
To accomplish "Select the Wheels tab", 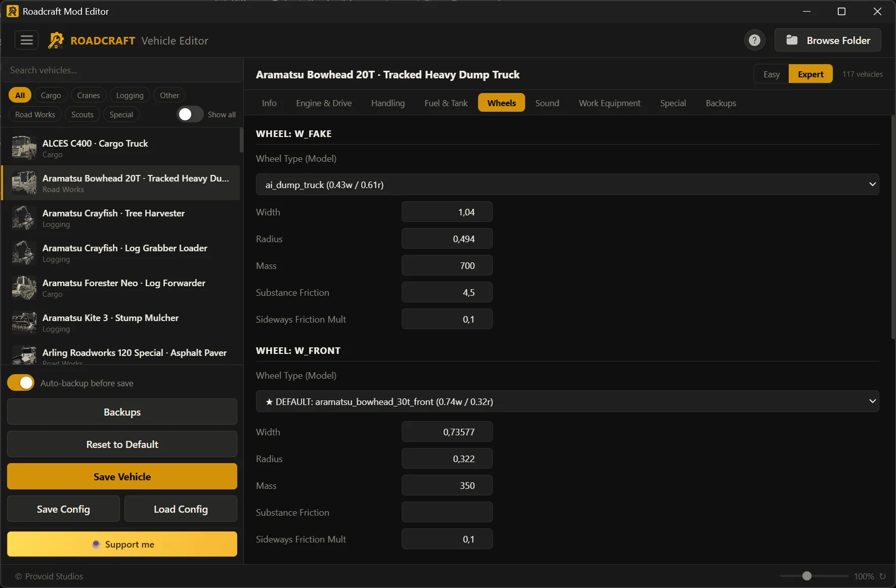I will 501,103.
